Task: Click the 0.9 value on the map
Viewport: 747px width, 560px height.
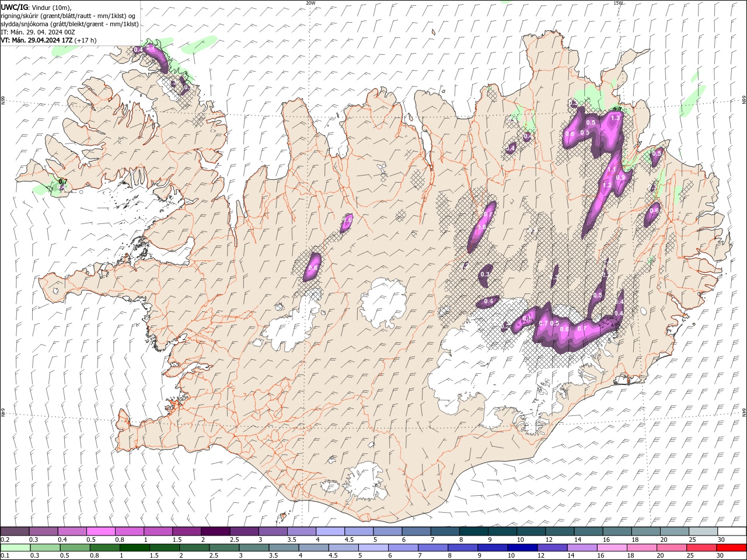Action: [x=621, y=177]
